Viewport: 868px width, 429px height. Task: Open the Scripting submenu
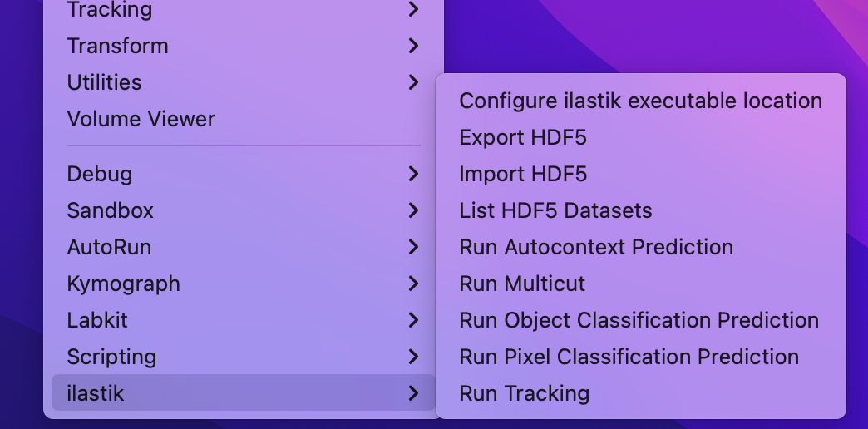click(243, 357)
